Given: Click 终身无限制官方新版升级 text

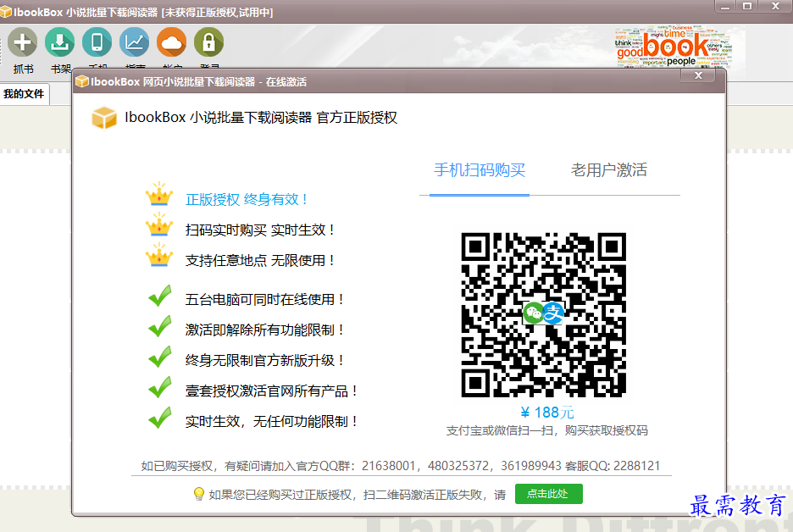Looking at the screenshot, I should tap(264, 361).
